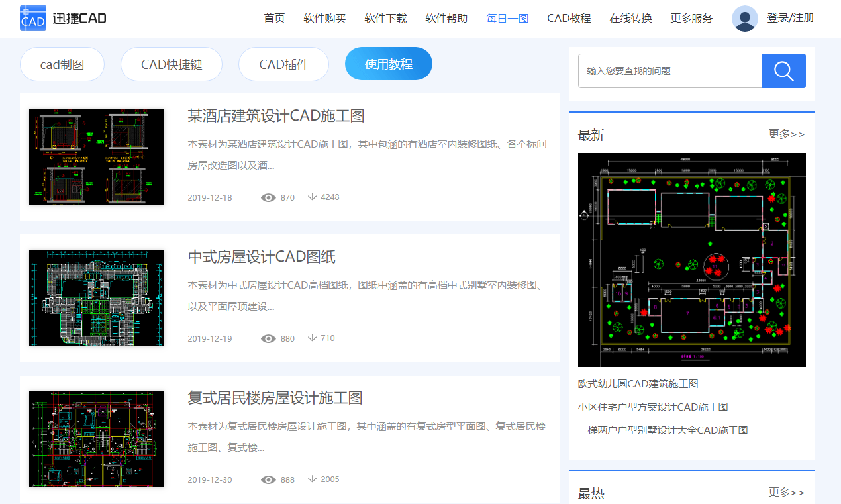Open the user avatar icon near 登录/注册
The image size is (841, 504).
tap(744, 19)
